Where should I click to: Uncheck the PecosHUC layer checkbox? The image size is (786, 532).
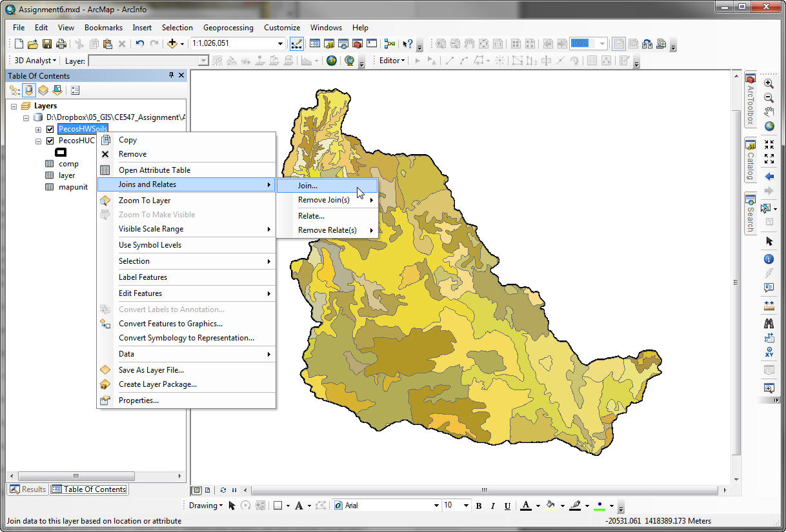coord(50,141)
